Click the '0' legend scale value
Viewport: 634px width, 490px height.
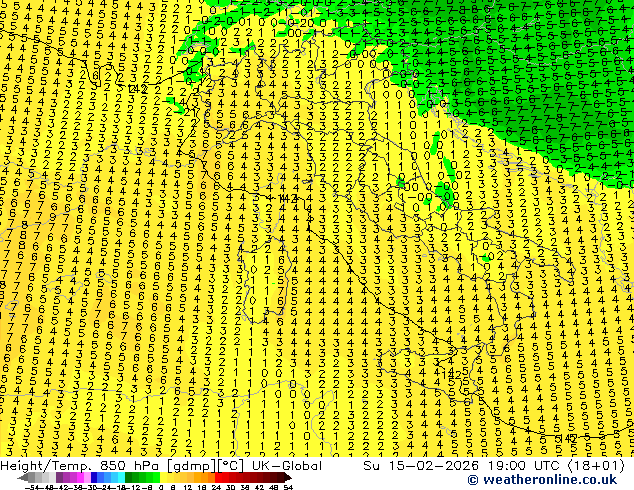[x=161, y=488]
